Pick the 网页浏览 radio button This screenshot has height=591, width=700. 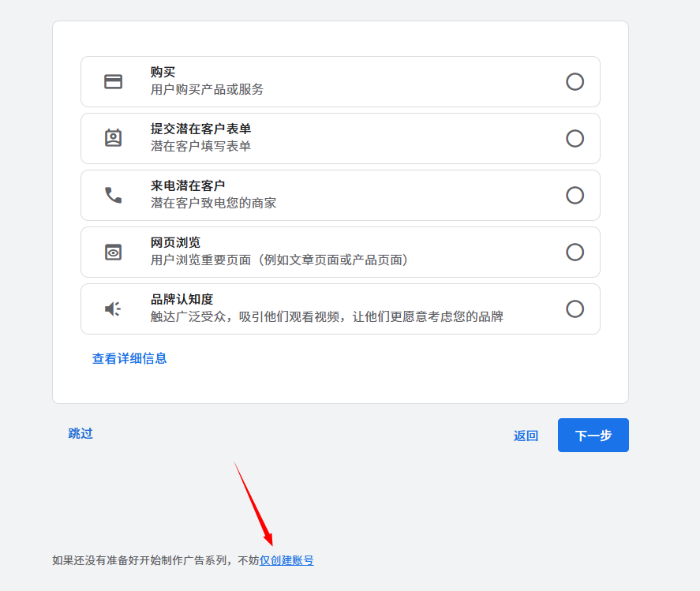tap(575, 252)
